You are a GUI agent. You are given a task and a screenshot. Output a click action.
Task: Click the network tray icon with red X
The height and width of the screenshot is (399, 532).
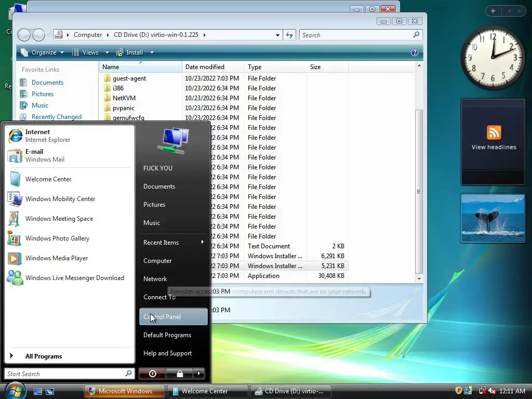pyautogui.click(x=482, y=391)
